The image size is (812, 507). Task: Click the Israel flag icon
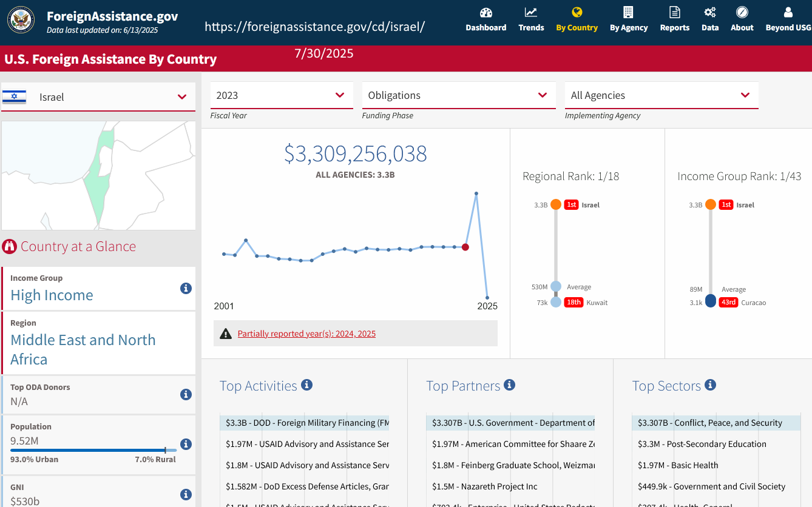pyautogui.click(x=14, y=96)
